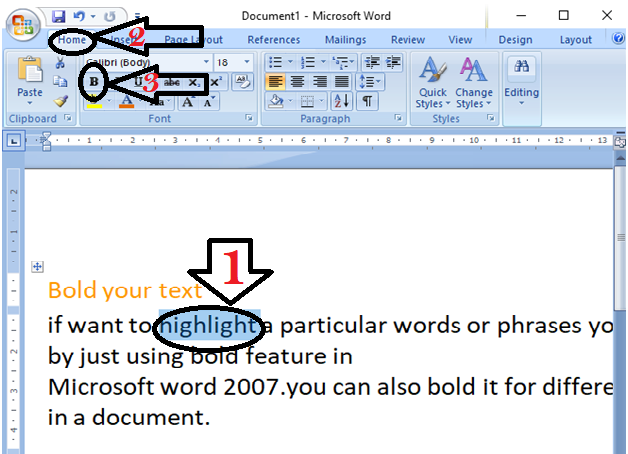628x454 pixels.
Task: Paste clipboard contents using Paste icon
Action: (30, 69)
